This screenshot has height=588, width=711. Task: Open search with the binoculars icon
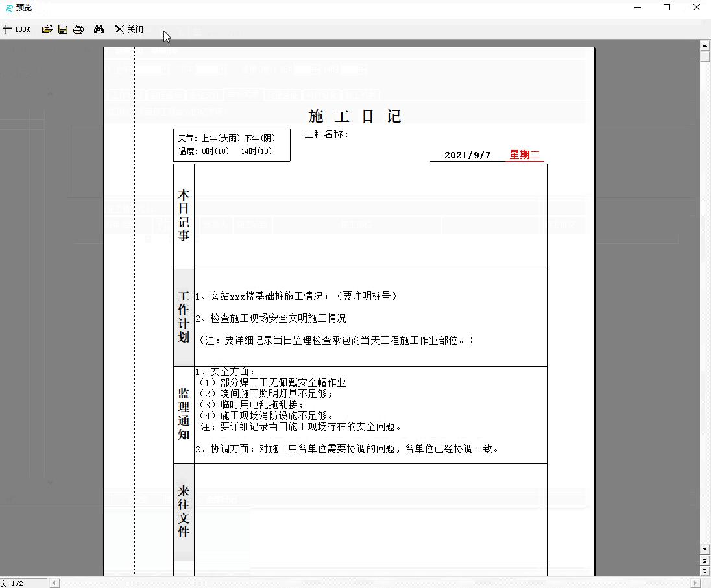[99, 29]
